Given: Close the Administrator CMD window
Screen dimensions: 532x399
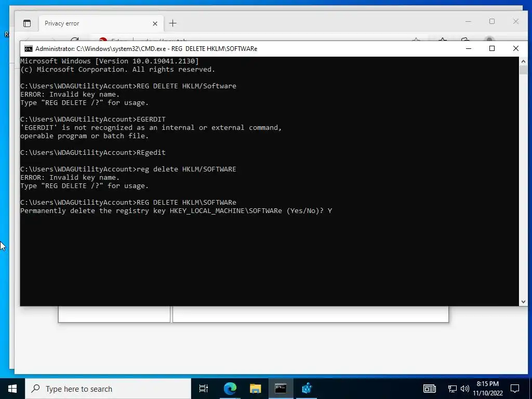Looking at the screenshot, I should click(516, 48).
